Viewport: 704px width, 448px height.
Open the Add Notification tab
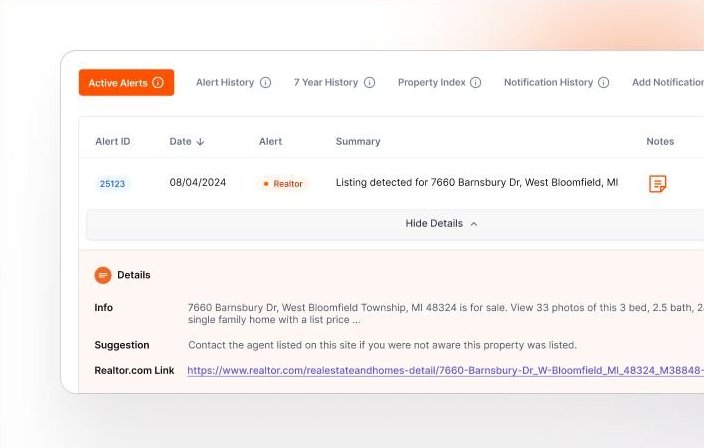point(667,83)
